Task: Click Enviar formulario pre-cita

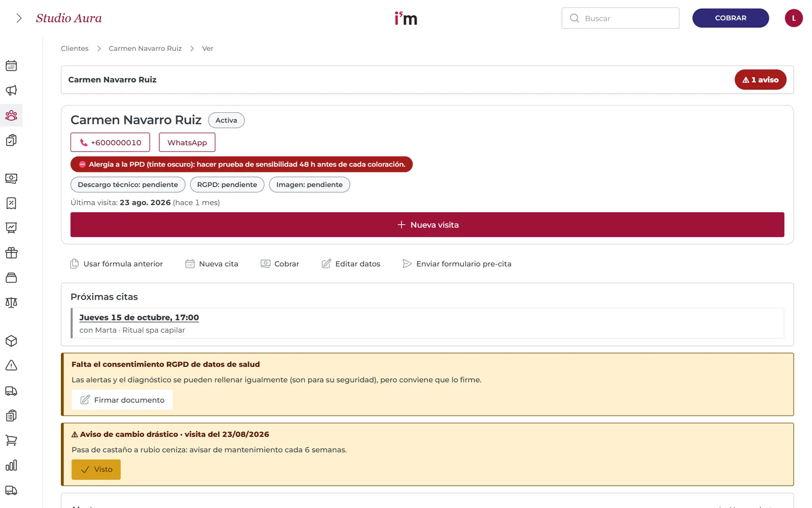Action: pyautogui.click(x=457, y=264)
